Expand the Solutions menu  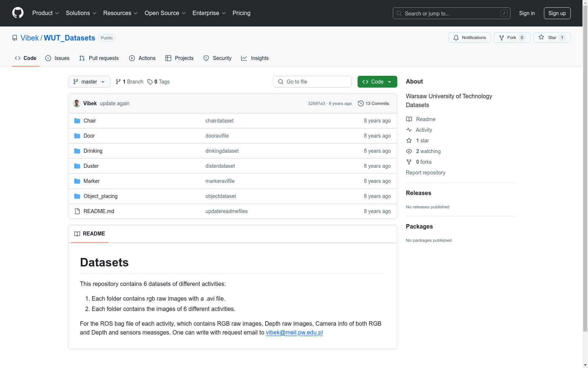[x=81, y=13]
